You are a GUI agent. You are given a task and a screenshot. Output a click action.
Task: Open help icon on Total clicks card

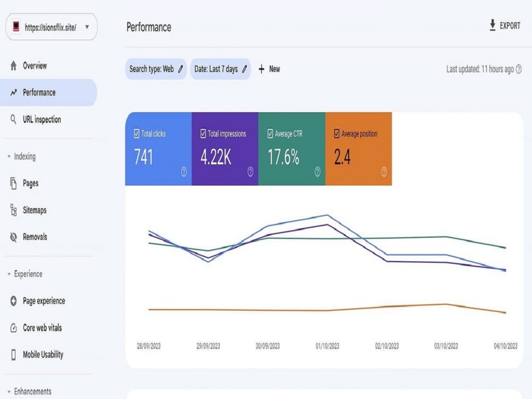click(x=184, y=172)
